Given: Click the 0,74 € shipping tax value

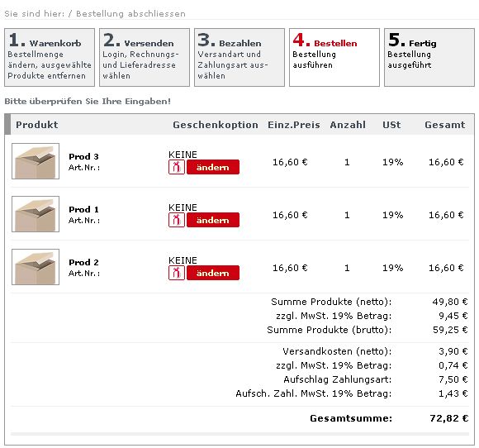Looking at the screenshot, I should click(453, 365).
